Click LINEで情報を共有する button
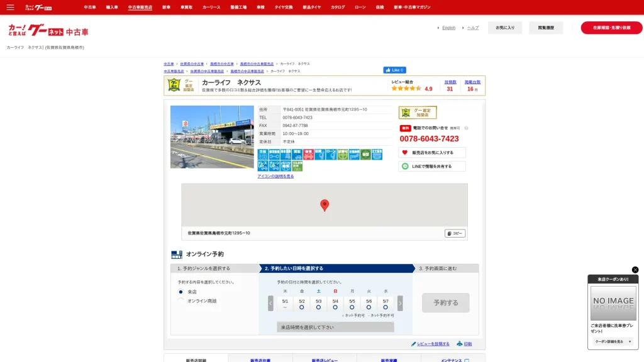644x362 pixels. 432,166
